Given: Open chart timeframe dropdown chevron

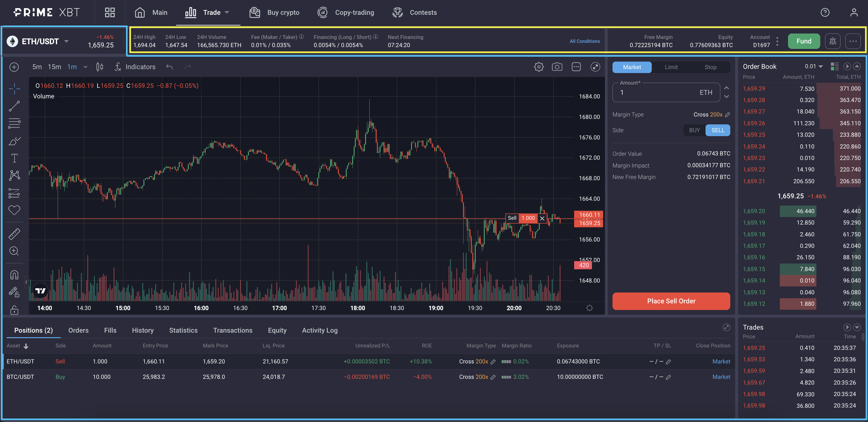Looking at the screenshot, I should coord(85,67).
